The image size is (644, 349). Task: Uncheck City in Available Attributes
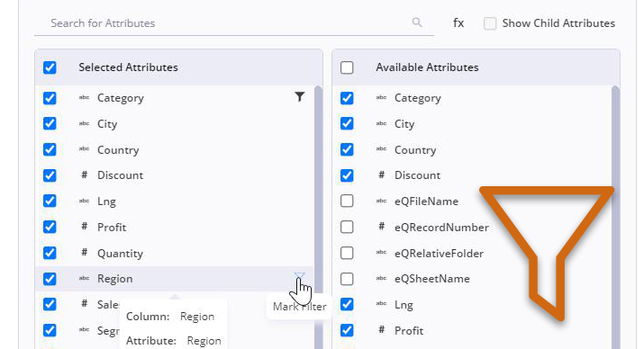pos(347,123)
